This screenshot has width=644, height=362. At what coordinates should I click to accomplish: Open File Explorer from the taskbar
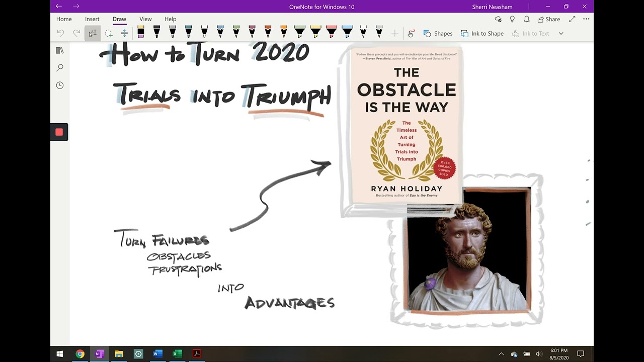[119, 354]
